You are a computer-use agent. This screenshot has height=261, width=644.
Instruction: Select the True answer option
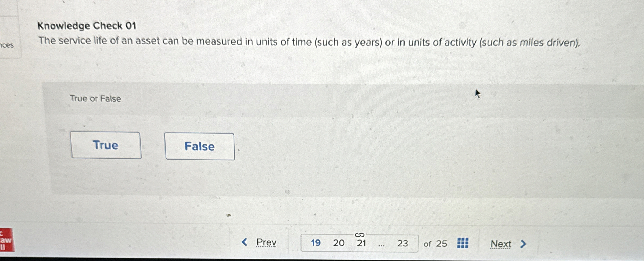(106, 145)
